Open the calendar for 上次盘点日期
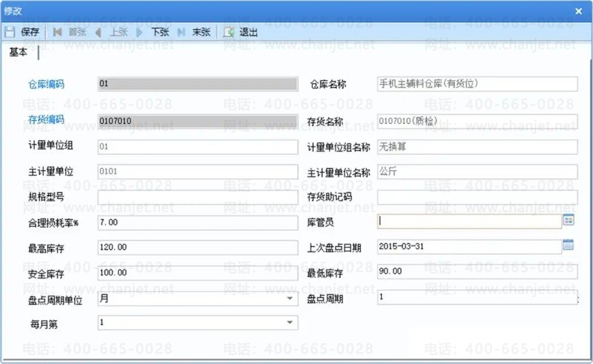The height and width of the screenshot is (364, 593). click(x=568, y=245)
